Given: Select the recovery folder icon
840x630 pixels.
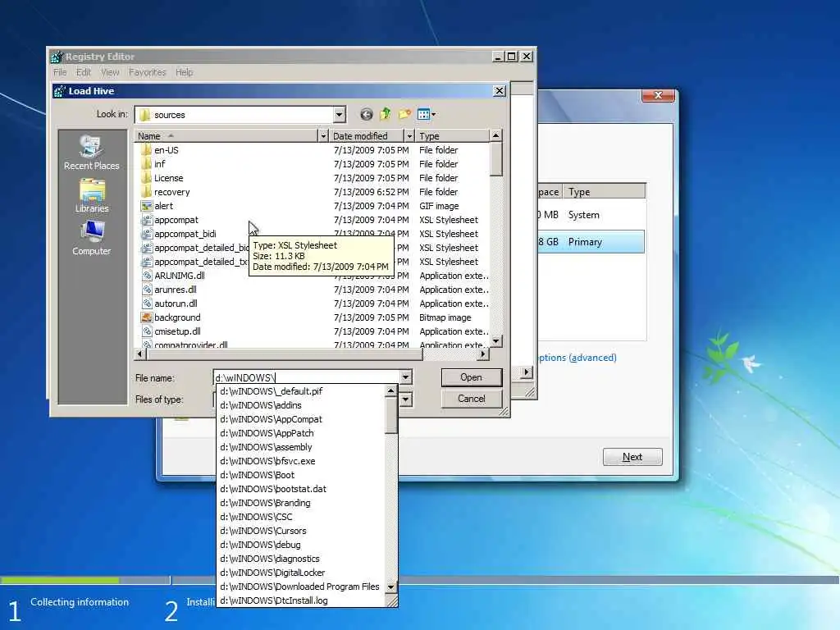Looking at the screenshot, I should pyautogui.click(x=147, y=192).
